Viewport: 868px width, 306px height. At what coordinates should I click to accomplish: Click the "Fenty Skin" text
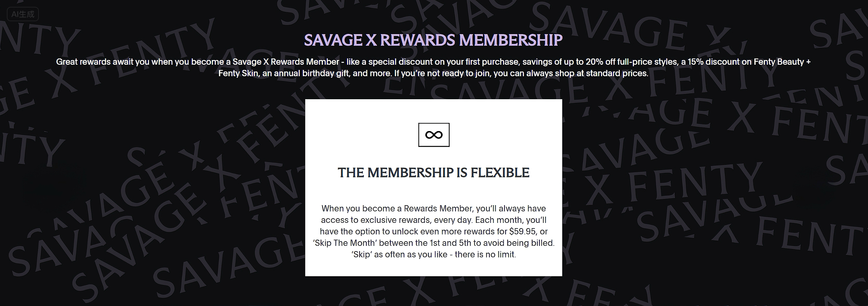238,73
